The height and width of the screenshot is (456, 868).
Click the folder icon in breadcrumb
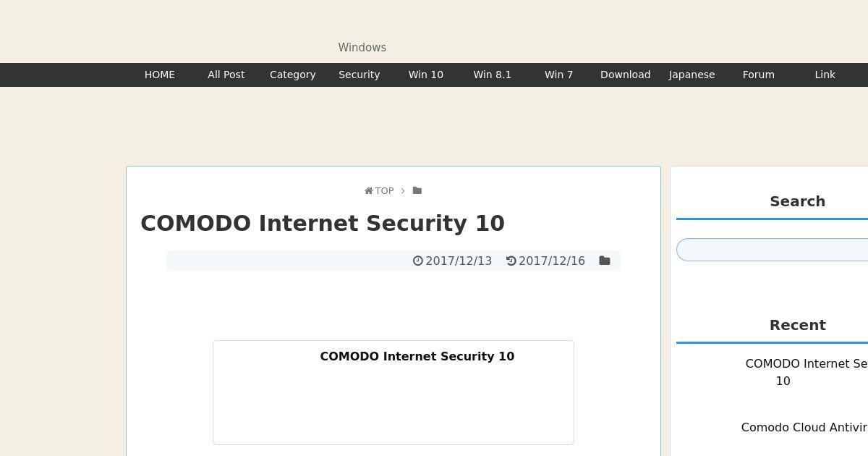(417, 190)
